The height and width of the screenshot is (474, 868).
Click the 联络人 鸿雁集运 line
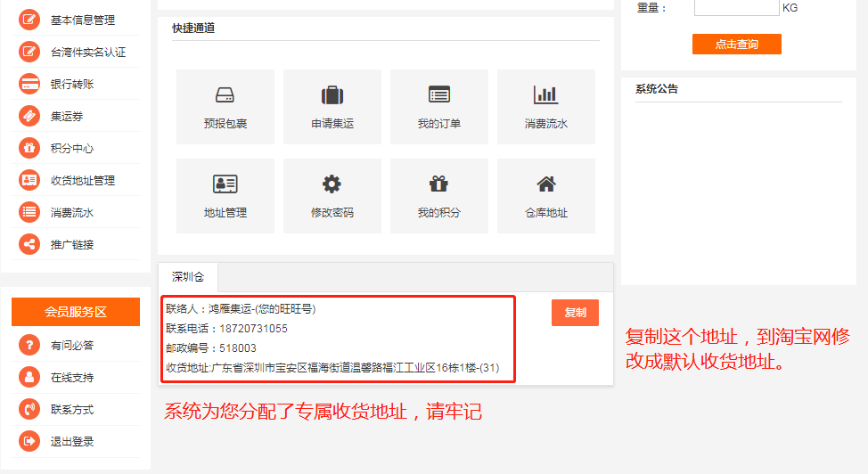[241, 309]
